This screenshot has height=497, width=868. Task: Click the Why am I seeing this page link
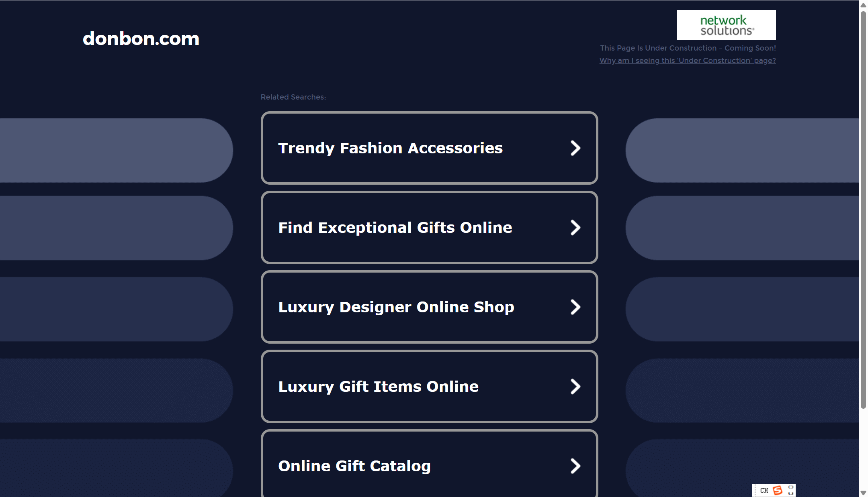[x=688, y=61]
